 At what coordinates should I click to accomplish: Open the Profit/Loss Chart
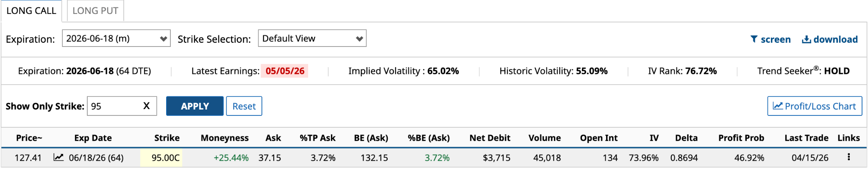pos(814,106)
